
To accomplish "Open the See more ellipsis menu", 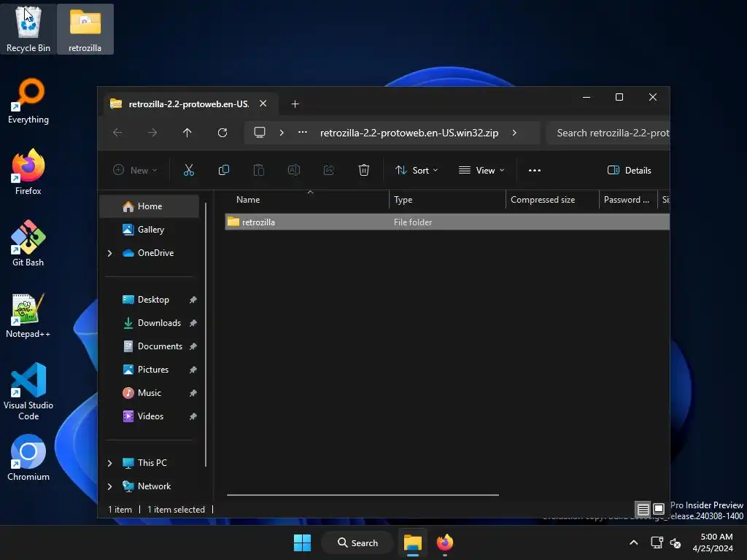I will [x=535, y=170].
